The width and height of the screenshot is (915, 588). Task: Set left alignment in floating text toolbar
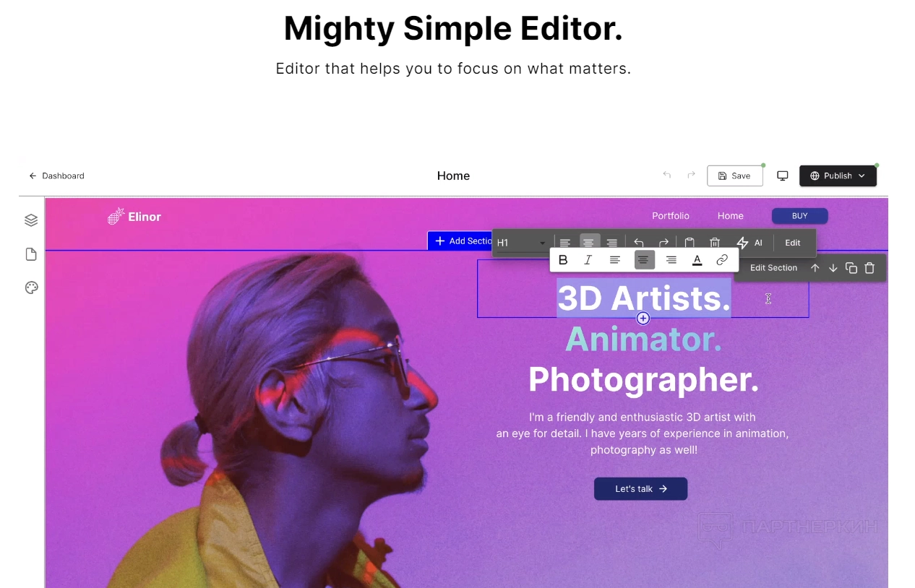(x=615, y=260)
